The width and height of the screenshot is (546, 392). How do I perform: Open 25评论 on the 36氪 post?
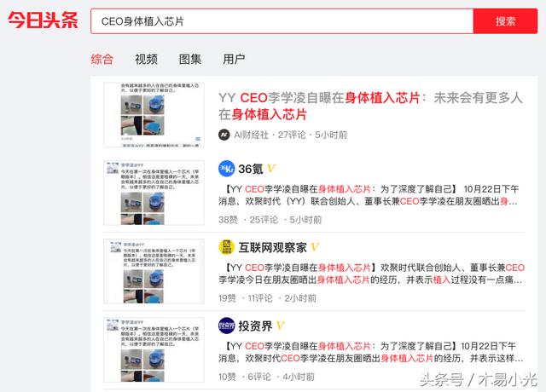[264, 220]
